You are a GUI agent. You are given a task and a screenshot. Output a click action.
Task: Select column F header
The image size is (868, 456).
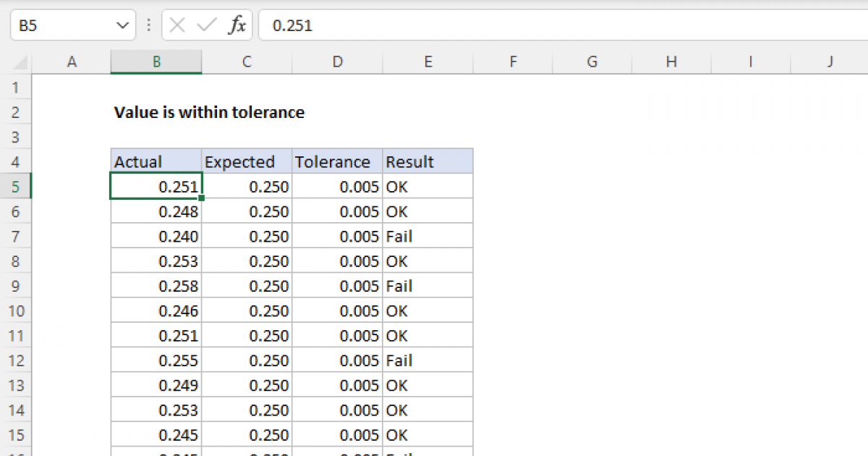click(x=513, y=62)
